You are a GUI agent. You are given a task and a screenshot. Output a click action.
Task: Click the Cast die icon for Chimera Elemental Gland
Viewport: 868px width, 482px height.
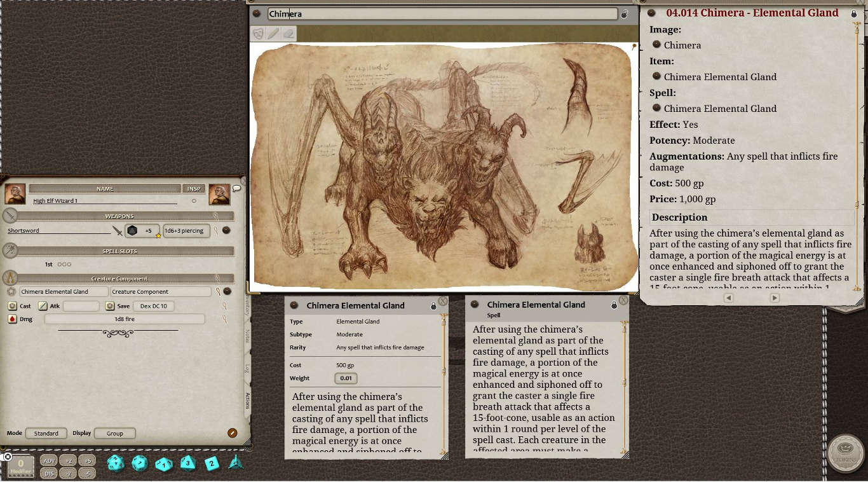tap(12, 306)
